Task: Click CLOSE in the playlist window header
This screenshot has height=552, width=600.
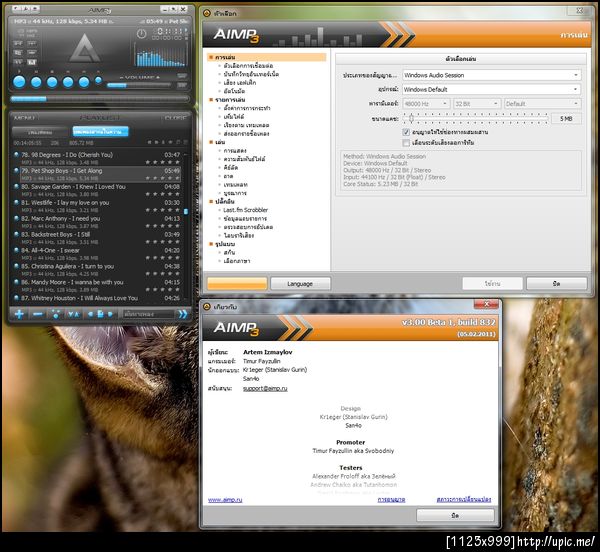Action: click(x=176, y=118)
